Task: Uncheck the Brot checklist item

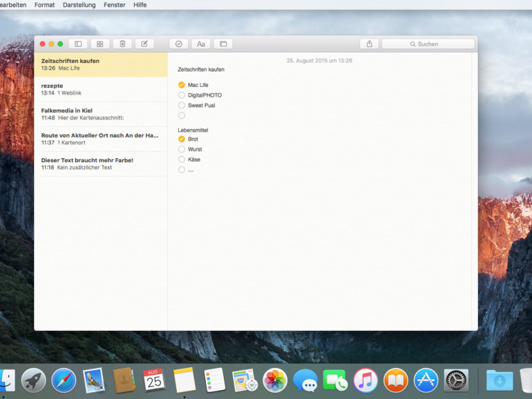Action: click(182, 139)
